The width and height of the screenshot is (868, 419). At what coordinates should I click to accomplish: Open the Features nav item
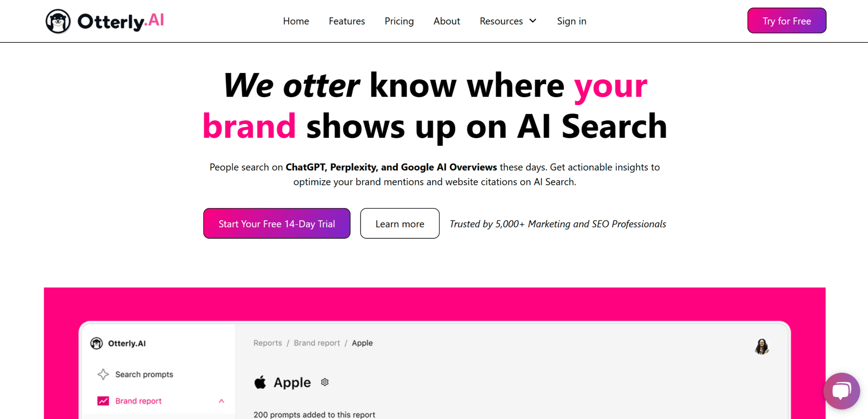click(347, 21)
